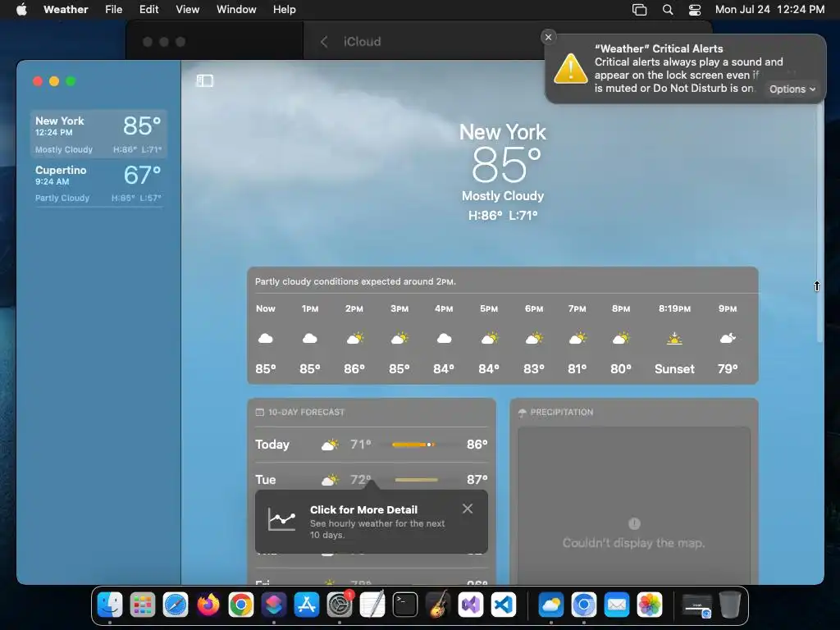Open the Edit menu
This screenshot has height=630, width=840.
point(149,9)
